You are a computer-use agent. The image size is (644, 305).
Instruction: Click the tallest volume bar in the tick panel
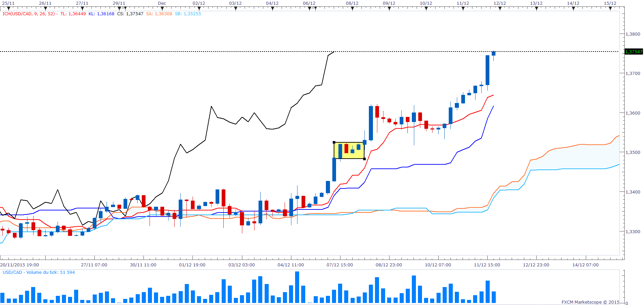(x=297, y=287)
